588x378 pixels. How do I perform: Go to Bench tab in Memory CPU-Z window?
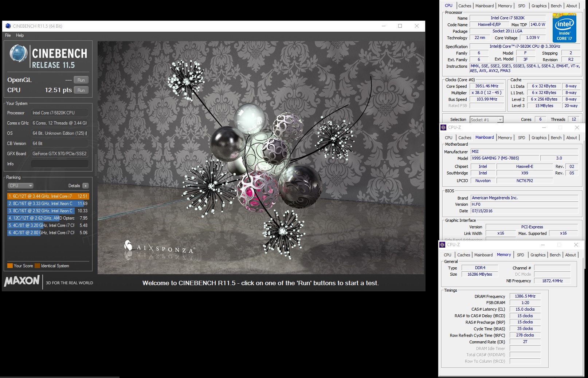tap(555, 255)
